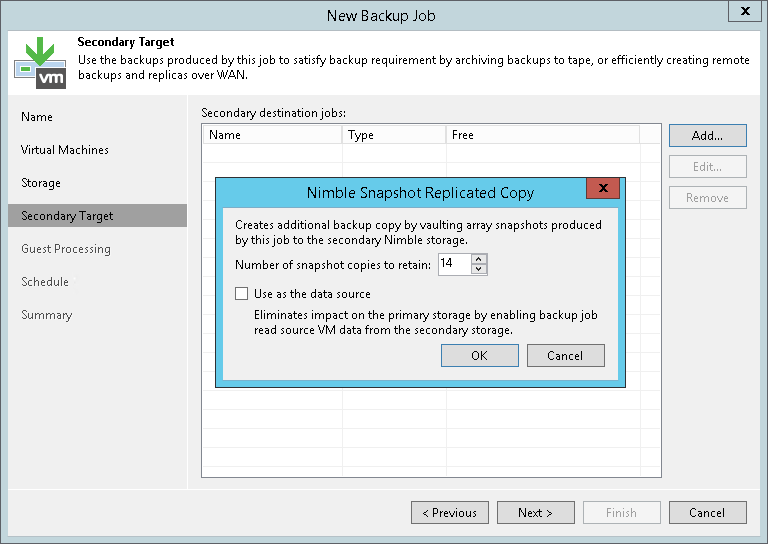Decrease snapshot copies with down arrow
This screenshot has width=768, height=544.
point(479,269)
